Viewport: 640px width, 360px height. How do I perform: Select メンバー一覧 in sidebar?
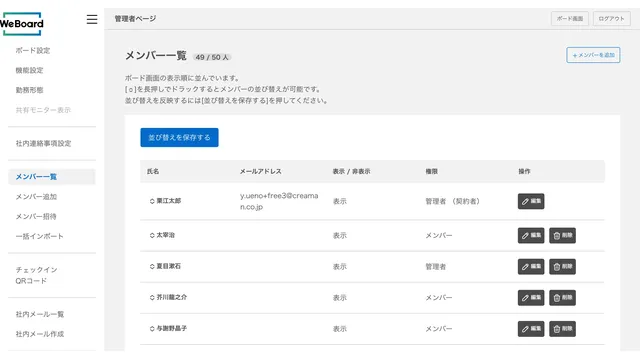[x=51, y=177]
